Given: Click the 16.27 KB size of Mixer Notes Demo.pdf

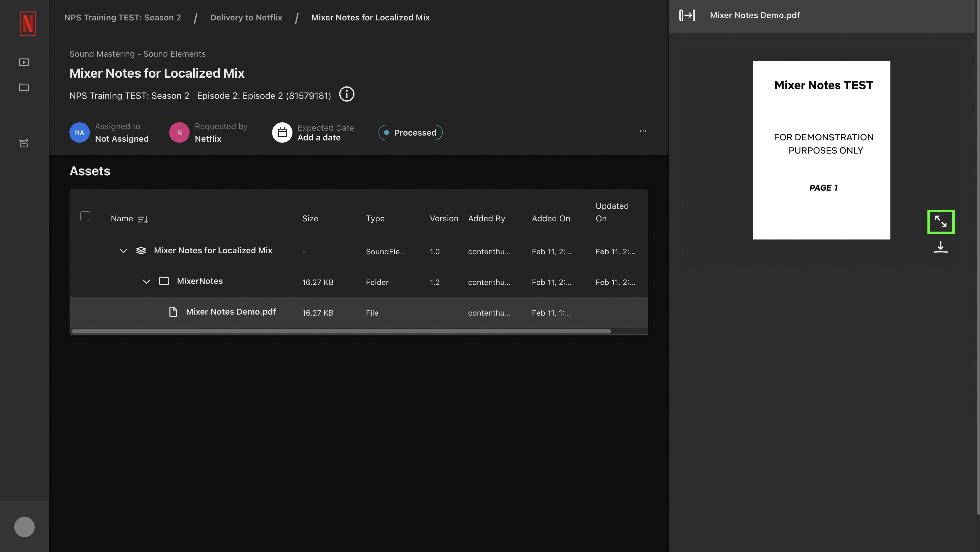Looking at the screenshot, I should coord(318,313).
